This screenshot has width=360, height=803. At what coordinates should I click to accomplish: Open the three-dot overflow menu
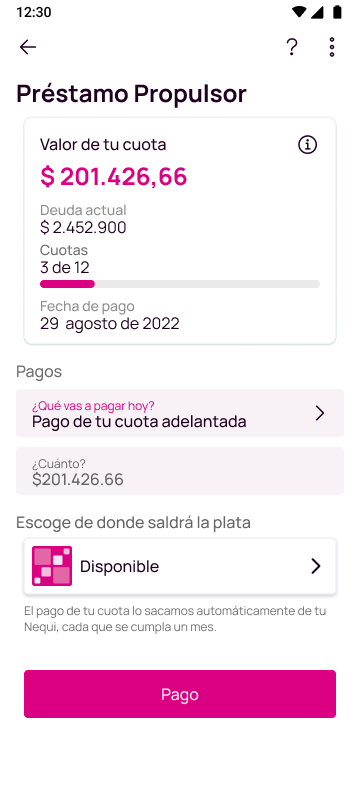332,47
